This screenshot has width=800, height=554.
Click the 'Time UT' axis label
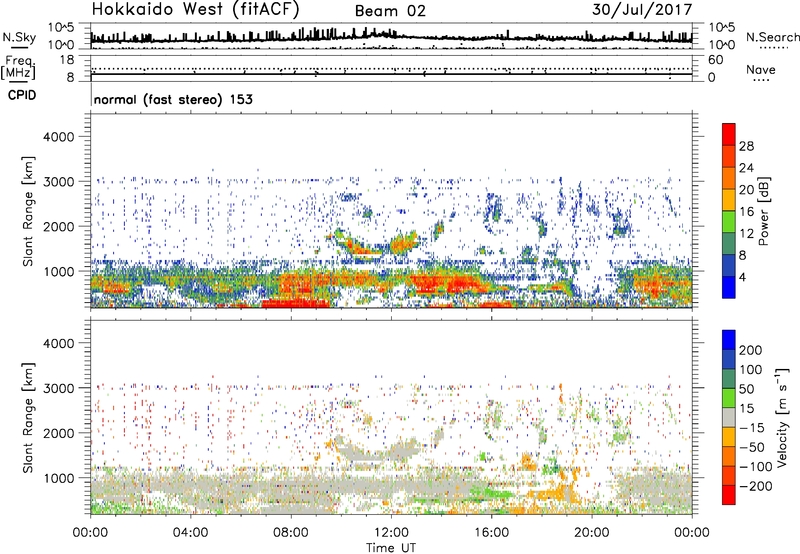pos(391,547)
